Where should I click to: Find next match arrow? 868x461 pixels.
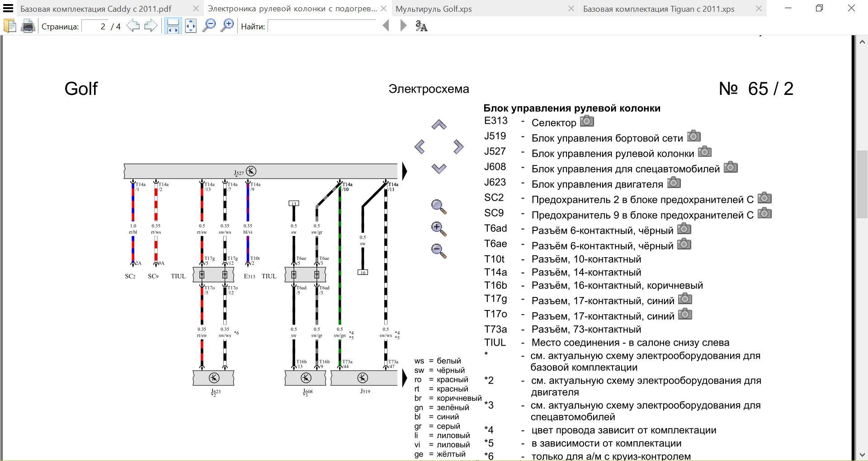click(403, 26)
